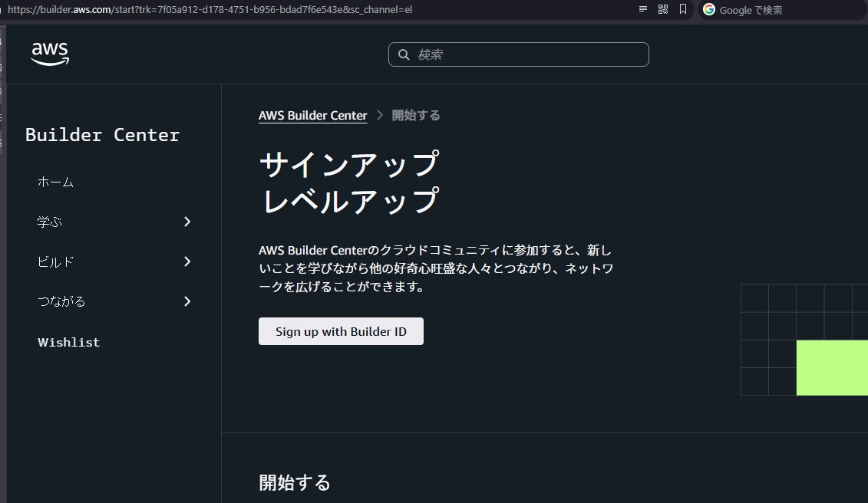
Task: Expand the つながる submenu chevron
Action: tap(187, 302)
